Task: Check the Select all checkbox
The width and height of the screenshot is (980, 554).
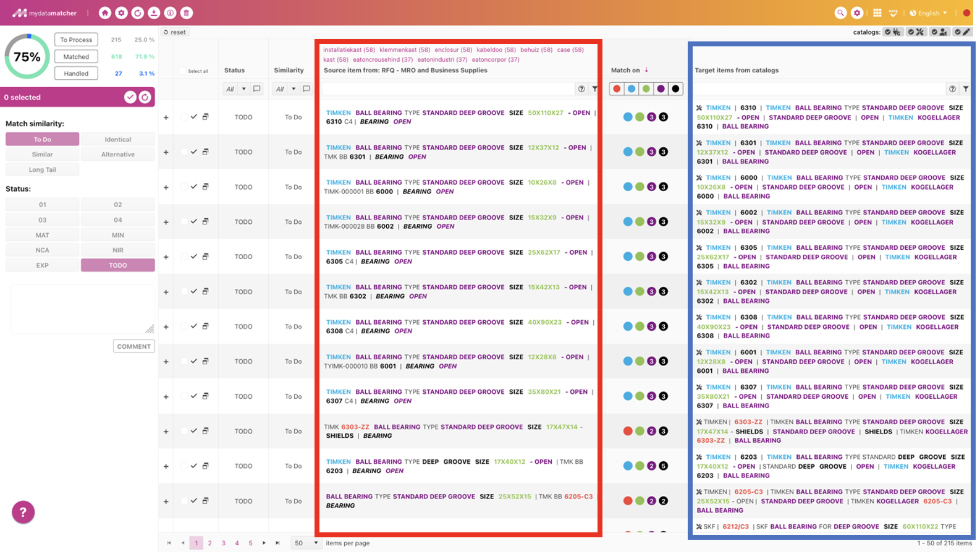Action: [x=183, y=71]
